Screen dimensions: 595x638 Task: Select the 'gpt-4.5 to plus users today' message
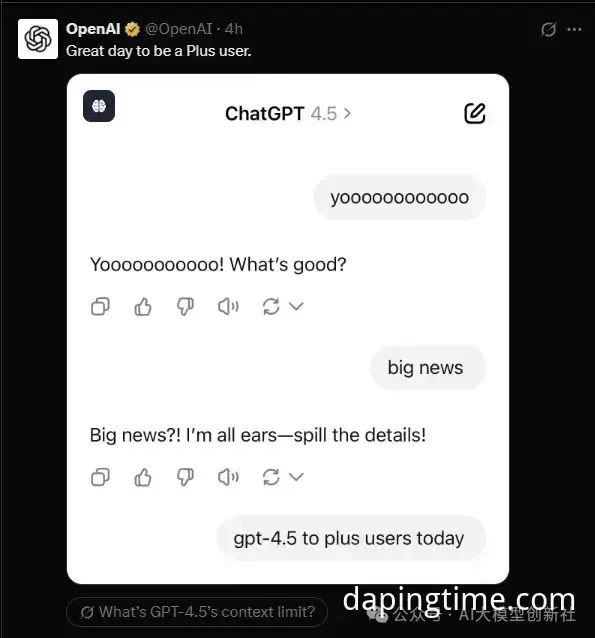[351, 538]
